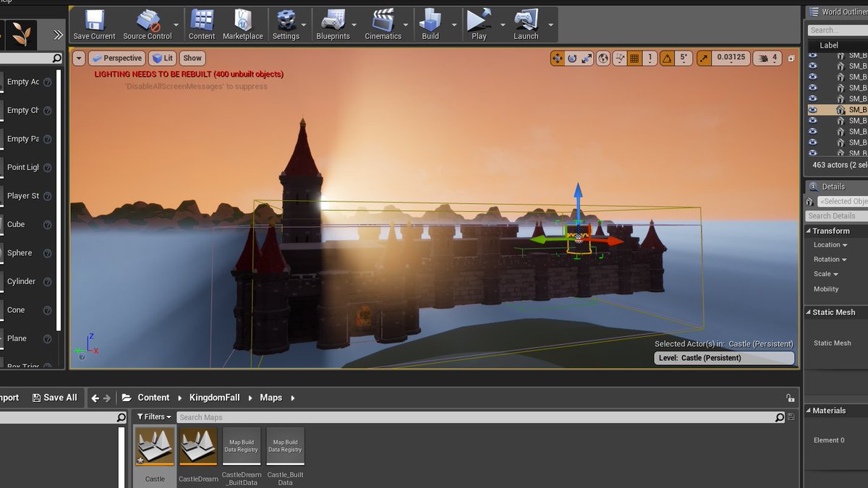Open the Marketplace toolbar icon

point(243,20)
